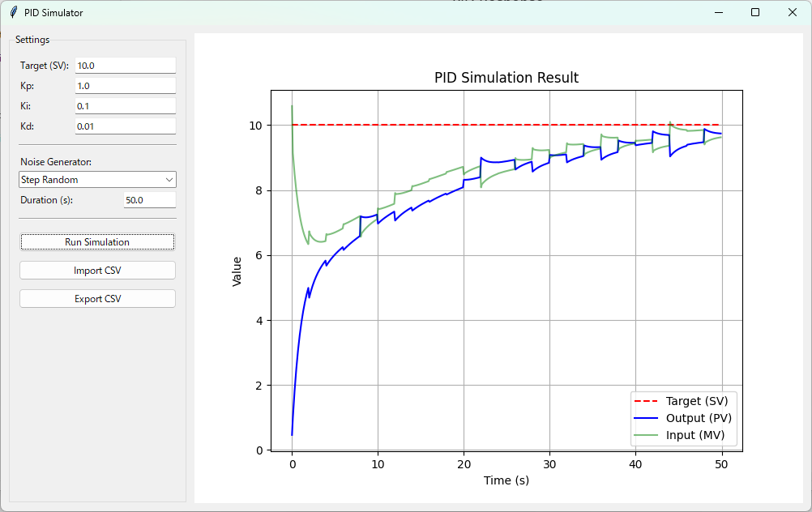This screenshot has height=512, width=812.
Task: Click the Time (s) x-axis label
Action: (506, 480)
